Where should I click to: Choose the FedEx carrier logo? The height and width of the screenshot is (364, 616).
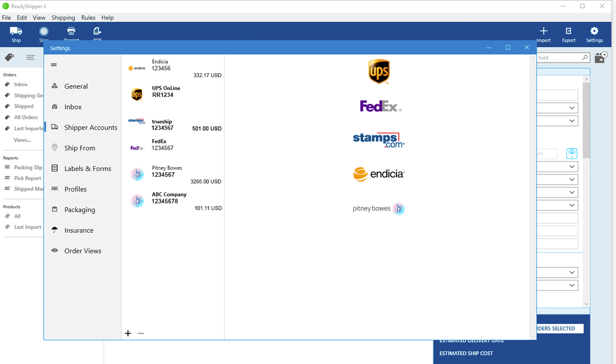tap(381, 106)
